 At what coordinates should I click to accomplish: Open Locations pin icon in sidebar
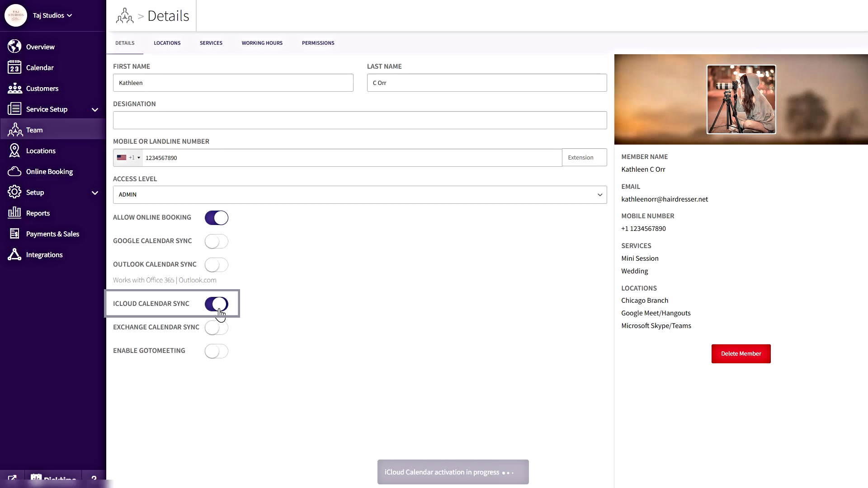[x=14, y=150]
